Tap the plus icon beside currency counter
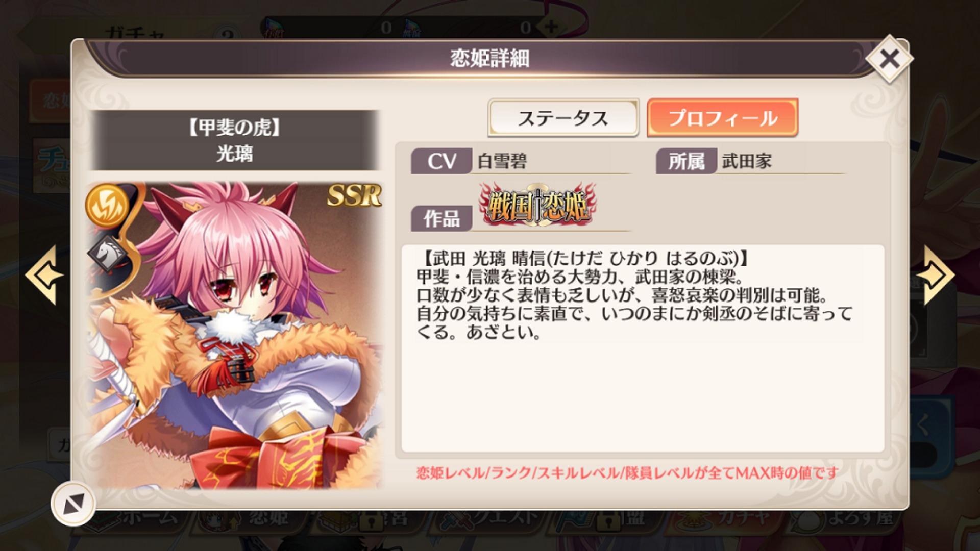This screenshot has height=551, width=980. click(x=551, y=27)
